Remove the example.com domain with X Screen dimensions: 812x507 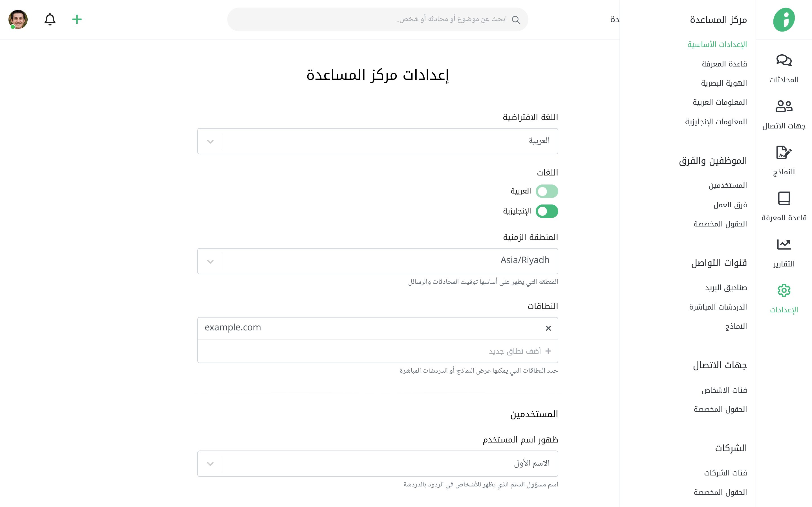(x=548, y=328)
